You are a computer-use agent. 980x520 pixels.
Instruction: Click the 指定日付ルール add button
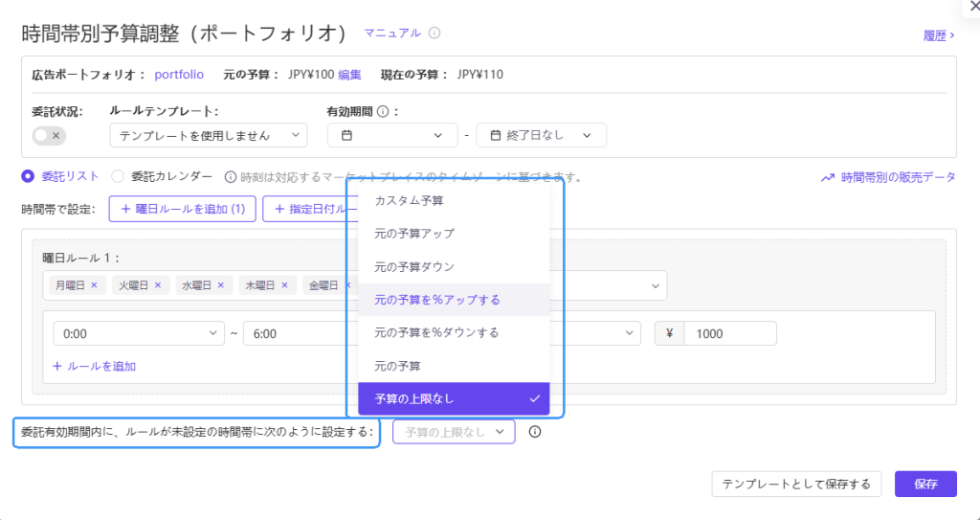tap(310, 209)
